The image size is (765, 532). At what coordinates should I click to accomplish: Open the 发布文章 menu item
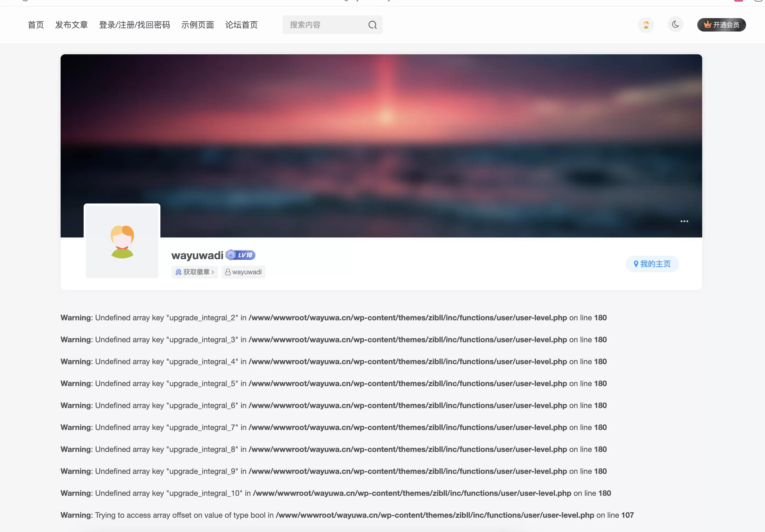pos(71,25)
